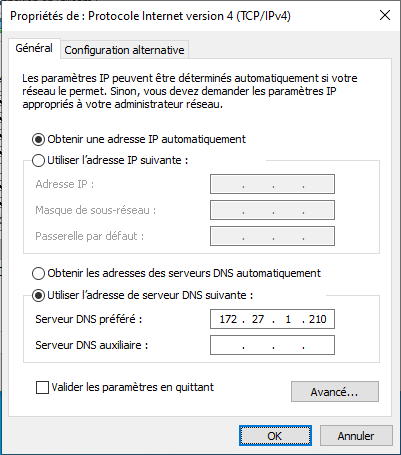This screenshot has width=401, height=455.
Task: Click the Passerelle par défaut field
Action: tap(272, 236)
